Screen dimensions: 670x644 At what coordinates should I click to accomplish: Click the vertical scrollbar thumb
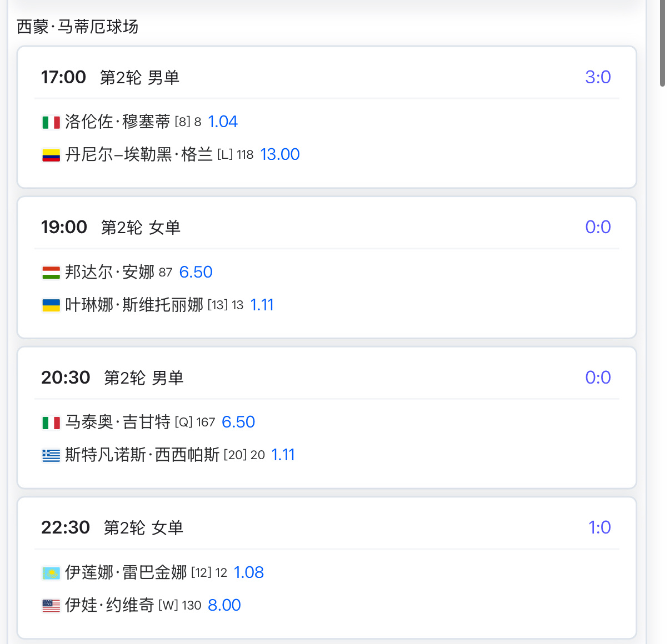pos(662,43)
